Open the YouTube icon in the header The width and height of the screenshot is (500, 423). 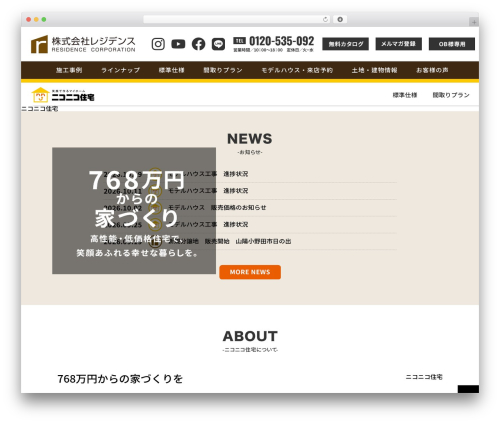(178, 44)
